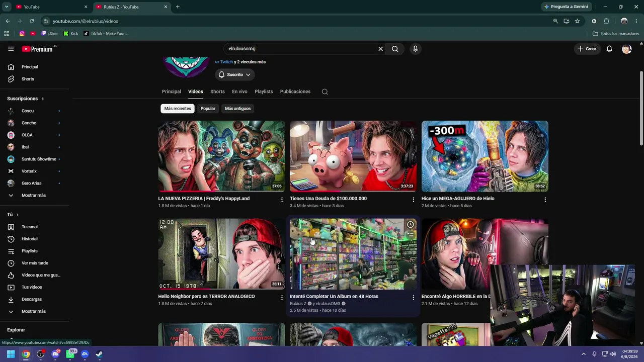Open the Windows Start menu
This screenshot has height=362, width=644.
11,354
